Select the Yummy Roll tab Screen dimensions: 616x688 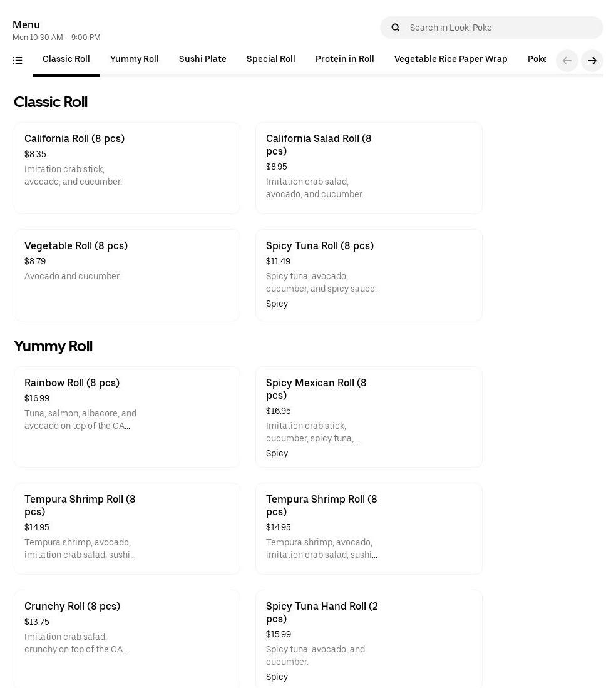(134, 59)
